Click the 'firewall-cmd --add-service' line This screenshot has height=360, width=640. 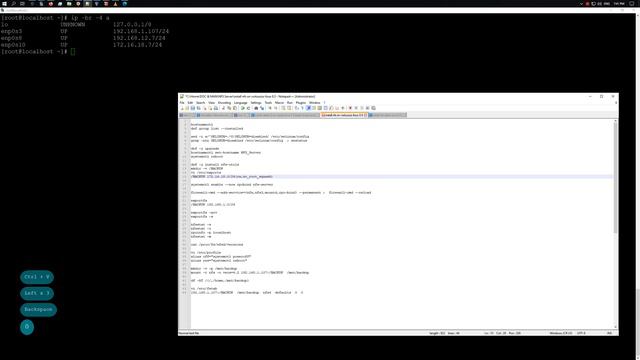pos(281,193)
